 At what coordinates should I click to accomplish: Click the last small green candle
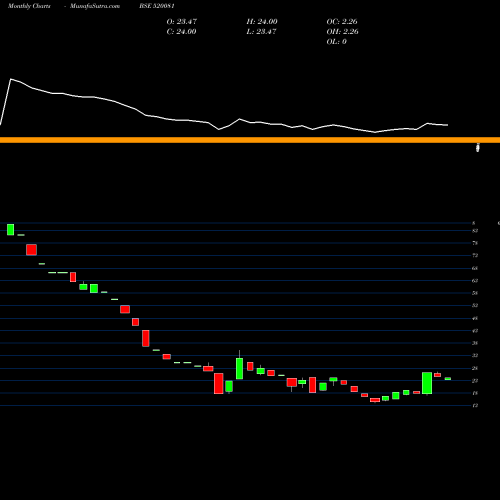coord(448,379)
